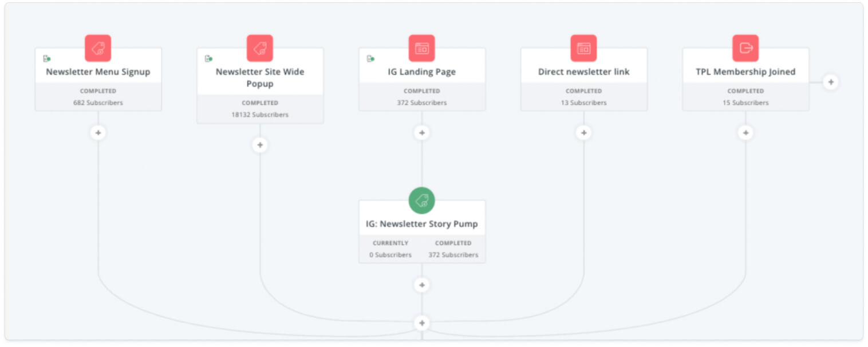Click the green badge on Newsletter Site Wide Popup card
Screen dimensions: 868x347
coord(209,58)
